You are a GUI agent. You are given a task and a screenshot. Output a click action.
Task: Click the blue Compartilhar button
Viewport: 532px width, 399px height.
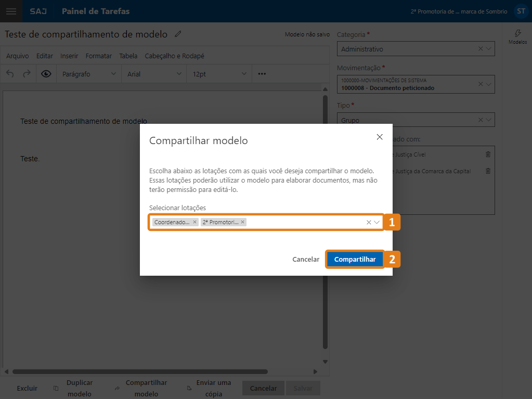pyautogui.click(x=355, y=259)
